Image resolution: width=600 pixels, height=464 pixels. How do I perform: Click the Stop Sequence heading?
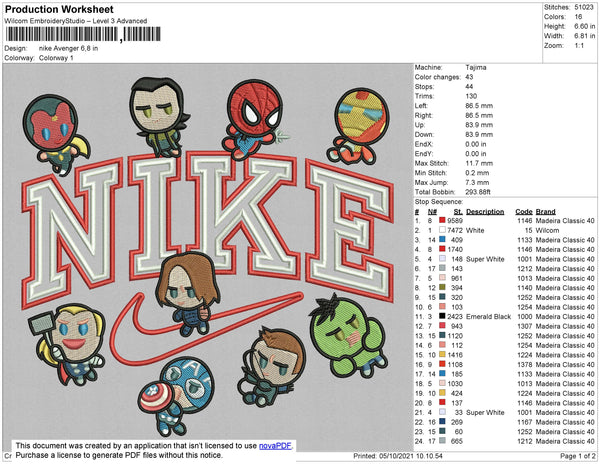pyautogui.click(x=439, y=202)
